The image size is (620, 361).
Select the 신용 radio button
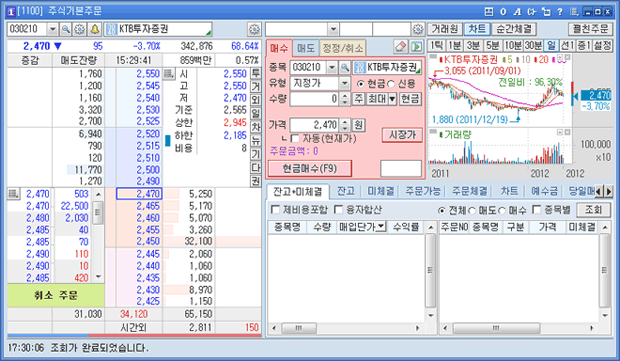[x=391, y=84]
